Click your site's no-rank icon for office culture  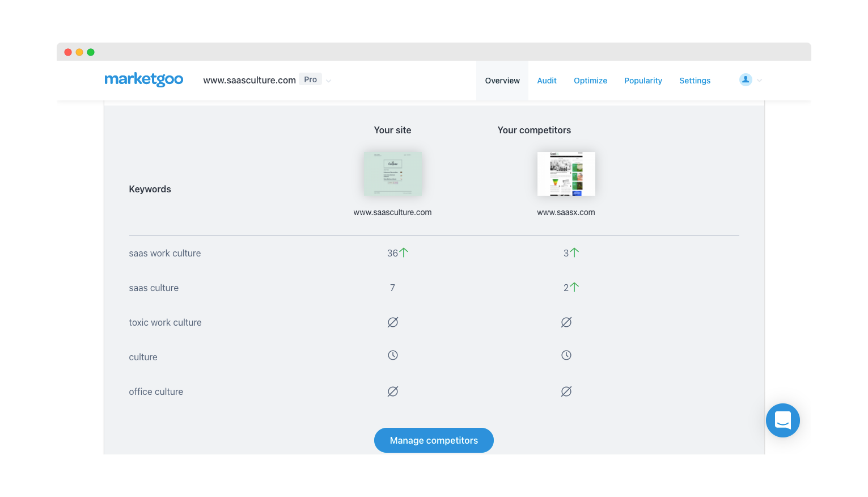tap(393, 391)
